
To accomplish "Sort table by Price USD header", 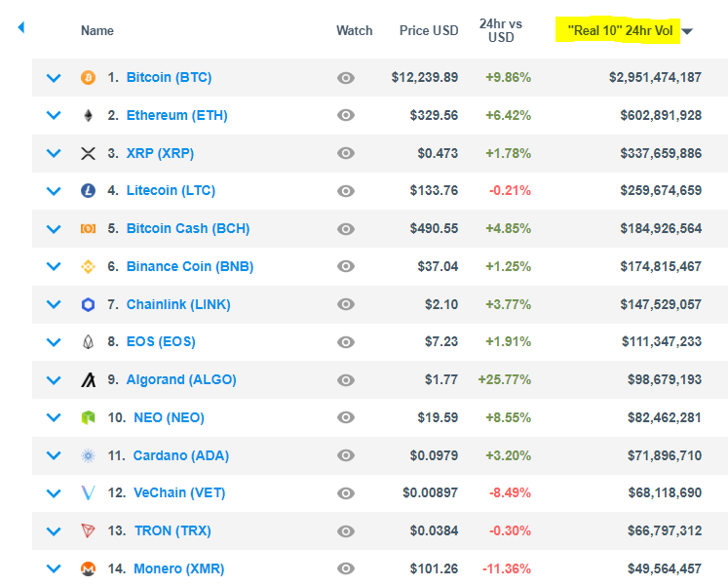I will (429, 31).
